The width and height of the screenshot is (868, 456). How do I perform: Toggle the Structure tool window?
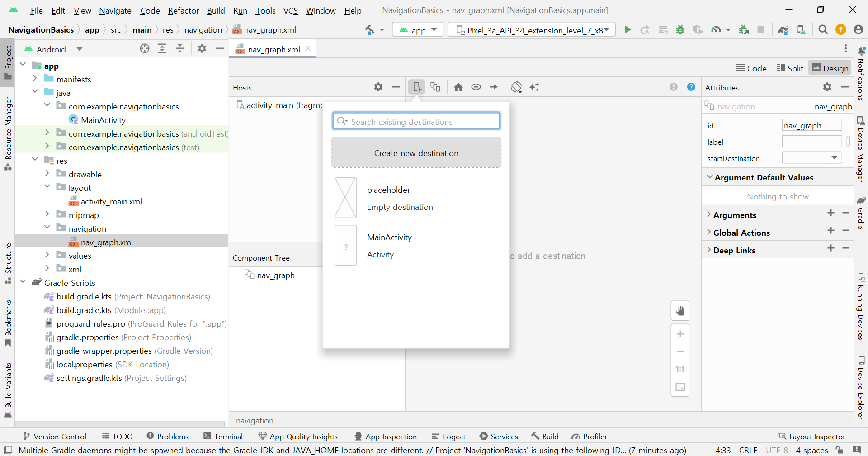click(x=8, y=263)
